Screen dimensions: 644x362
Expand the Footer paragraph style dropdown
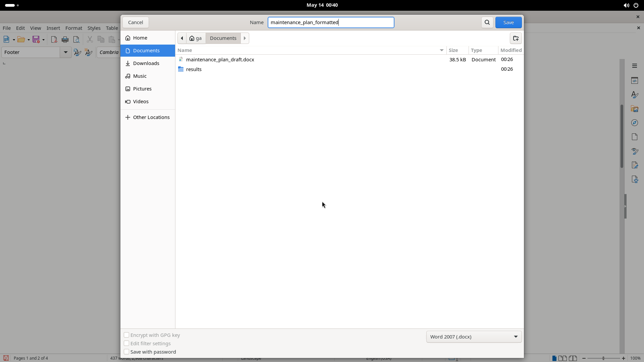pyautogui.click(x=66, y=52)
